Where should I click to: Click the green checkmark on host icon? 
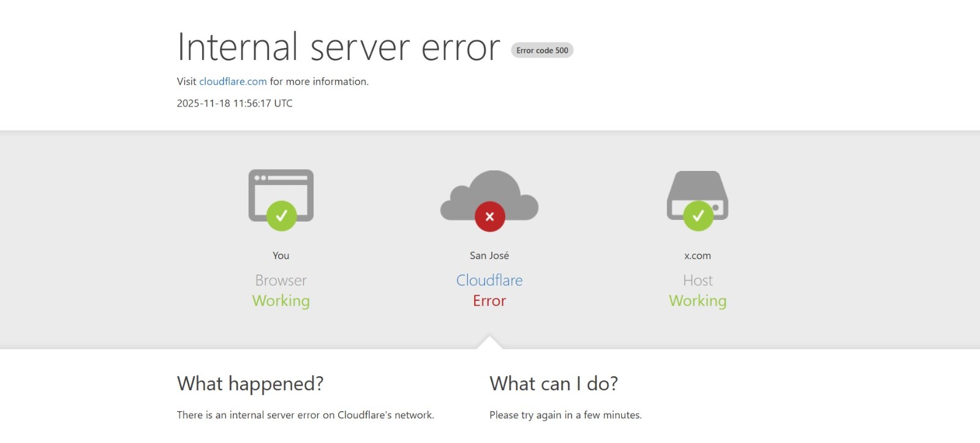coord(698,216)
